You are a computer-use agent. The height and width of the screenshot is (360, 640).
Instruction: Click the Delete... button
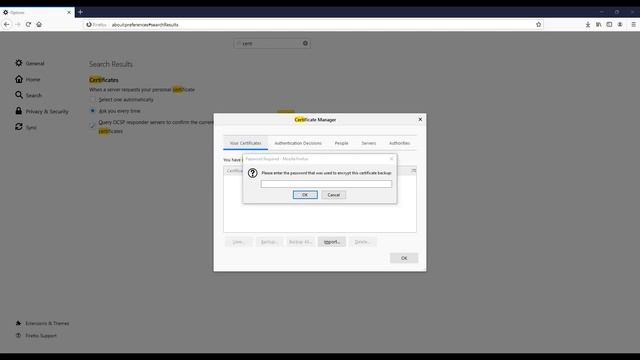(x=362, y=242)
